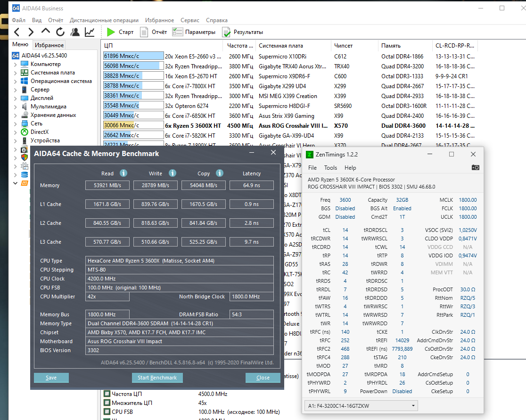The image size is (526, 420).
Task: Click the Start Benchmark button
Action: [x=157, y=378]
